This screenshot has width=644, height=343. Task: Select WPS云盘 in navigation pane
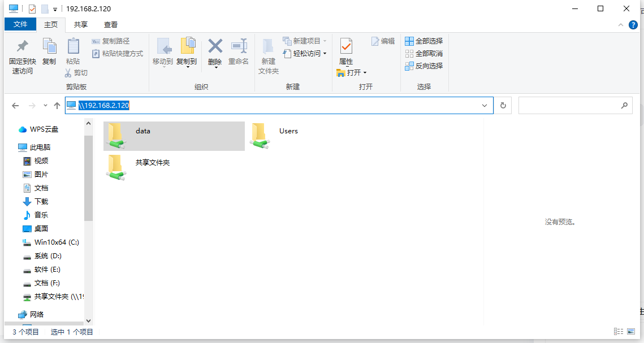click(x=39, y=129)
